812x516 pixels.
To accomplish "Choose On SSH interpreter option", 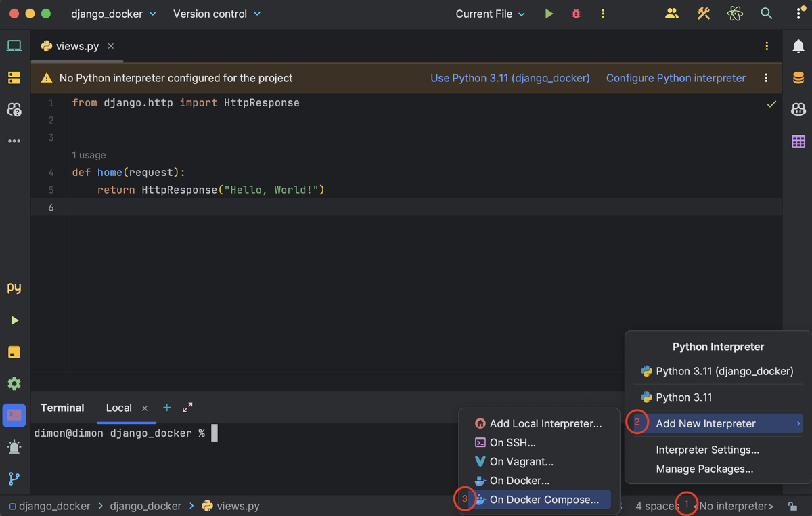I will point(539,442).
